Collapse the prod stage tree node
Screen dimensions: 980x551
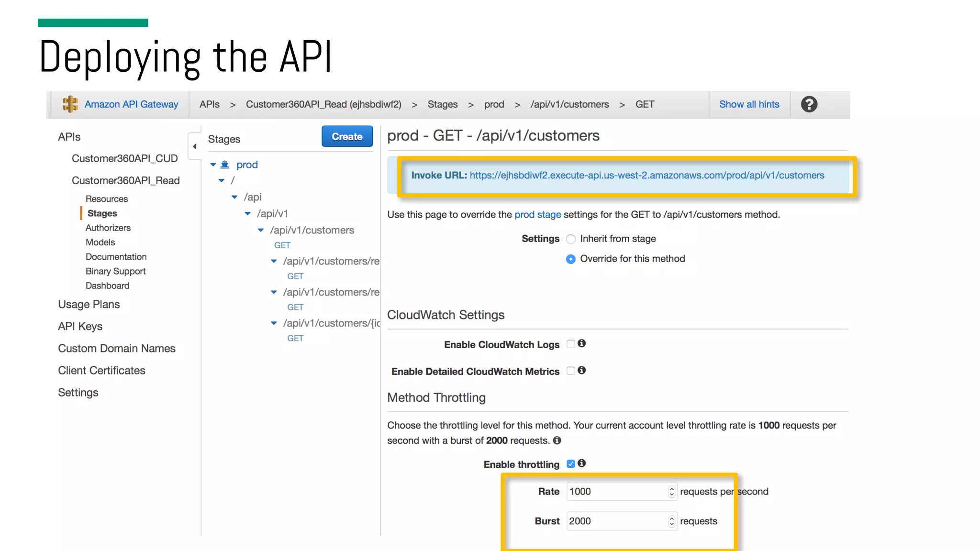pyautogui.click(x=213, y=165)
